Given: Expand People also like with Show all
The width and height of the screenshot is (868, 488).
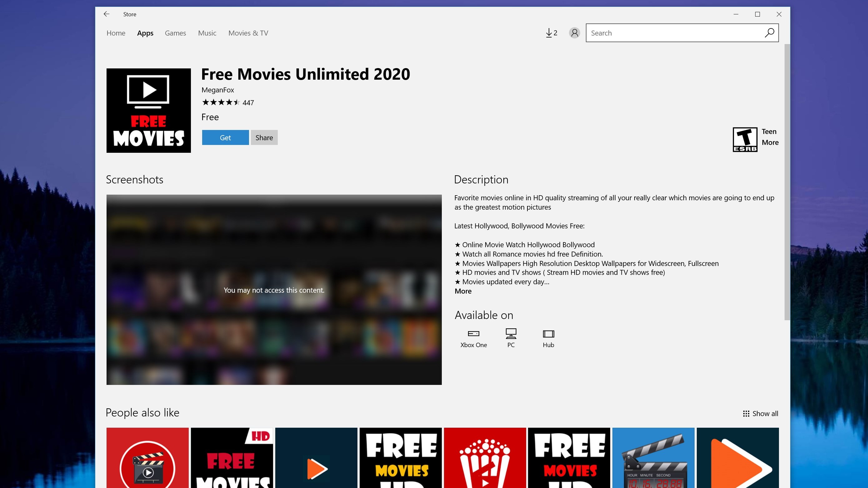Looking at the screenshot, I should tap(761, 414).
